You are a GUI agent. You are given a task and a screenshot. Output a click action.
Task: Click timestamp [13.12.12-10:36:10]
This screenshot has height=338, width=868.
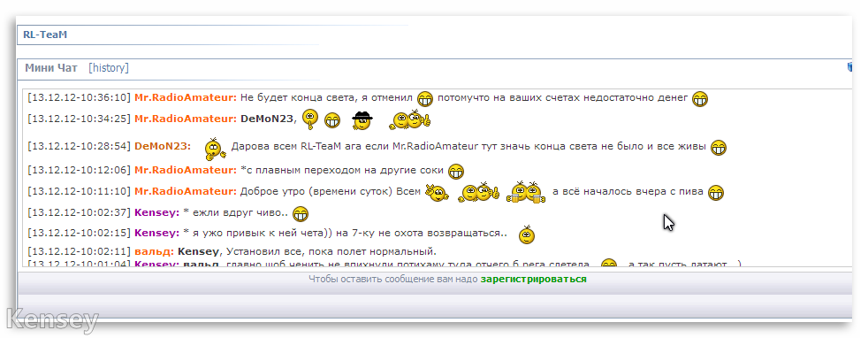coord(80,97)
